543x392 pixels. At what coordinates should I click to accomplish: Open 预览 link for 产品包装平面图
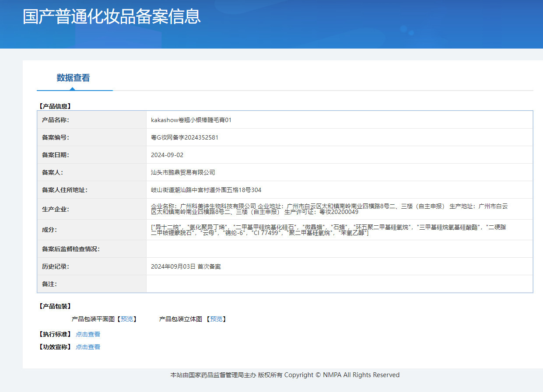[x=127, y=319]
